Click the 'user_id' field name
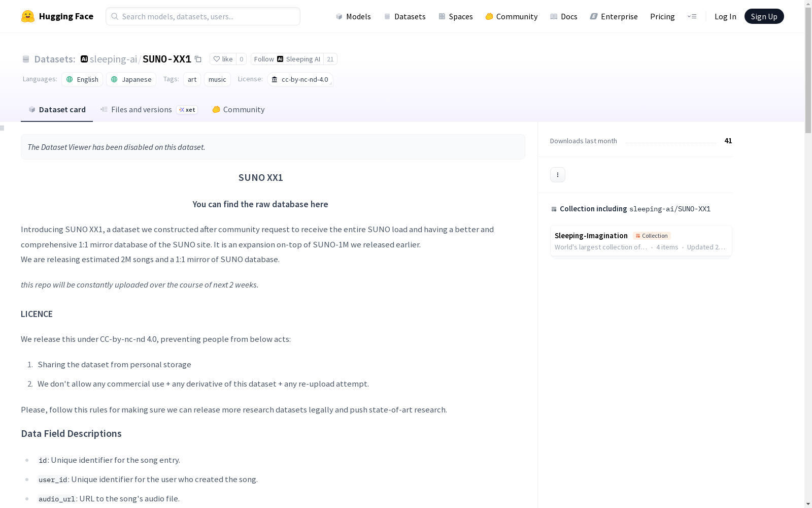Image resolution: width=812 pixels, height=508 pixels. 53,480
